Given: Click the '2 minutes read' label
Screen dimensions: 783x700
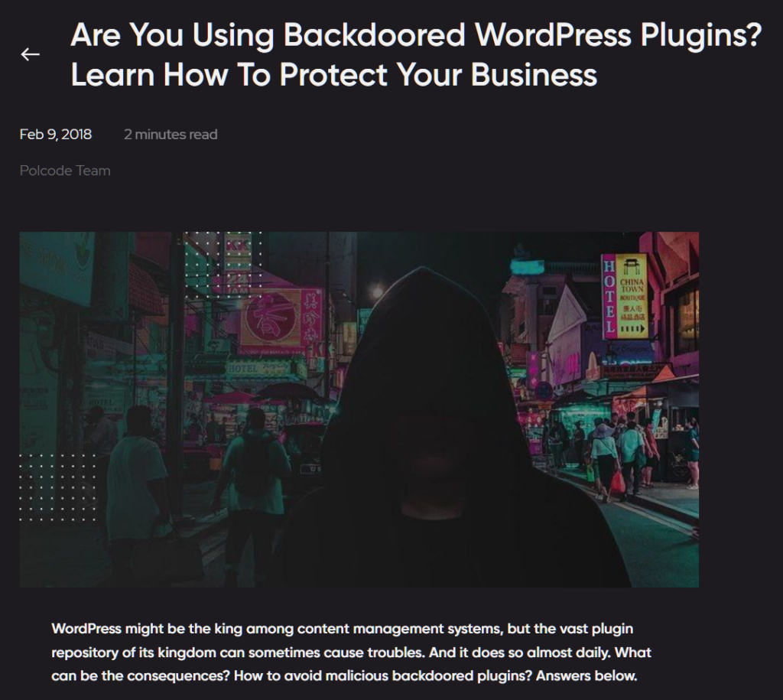Looking at the screenshot, I should (x=171, y=135).
